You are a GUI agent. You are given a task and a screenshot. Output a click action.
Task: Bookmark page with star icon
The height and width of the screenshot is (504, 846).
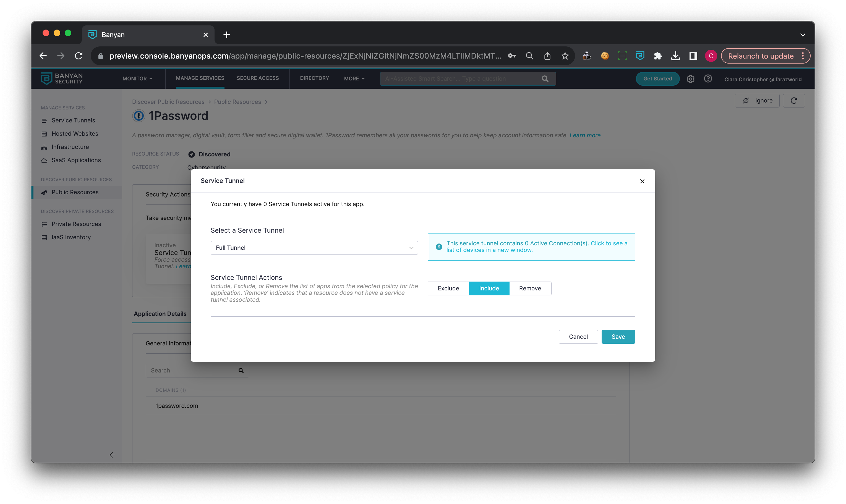click(565, 56)
